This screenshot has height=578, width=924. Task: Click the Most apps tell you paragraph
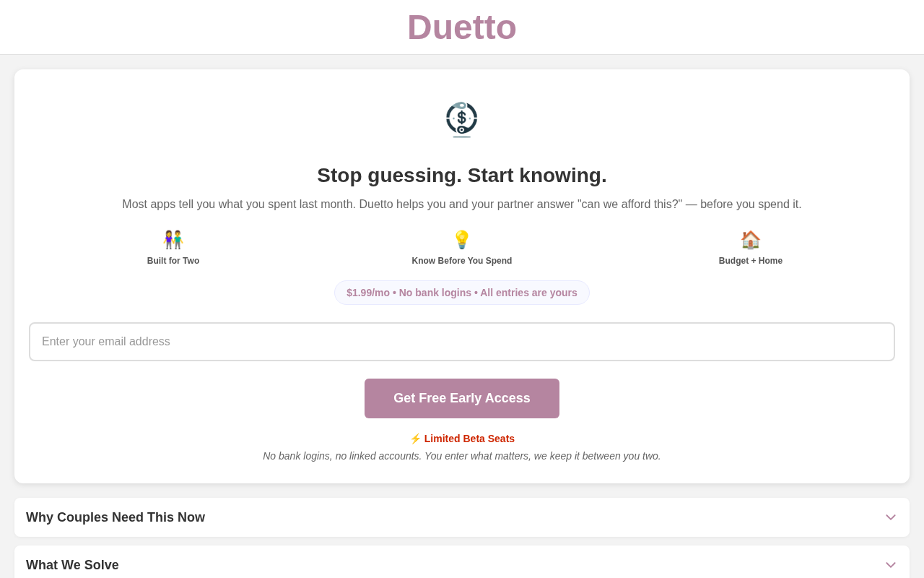(x=462, y=204)
